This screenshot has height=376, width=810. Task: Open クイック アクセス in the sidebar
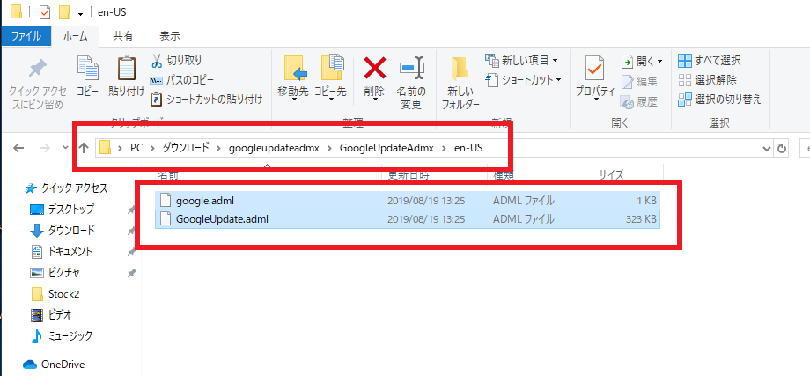67,189
